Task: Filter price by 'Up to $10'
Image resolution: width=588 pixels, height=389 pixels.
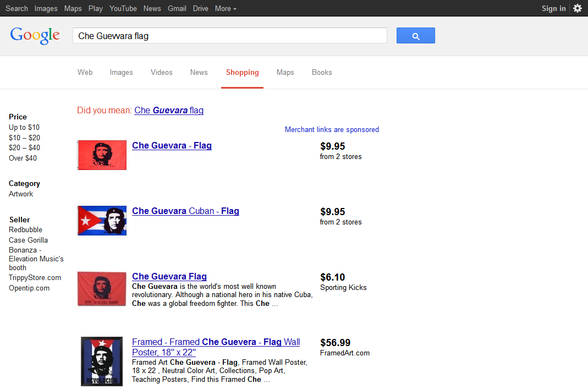Action: tap(24, 128)
